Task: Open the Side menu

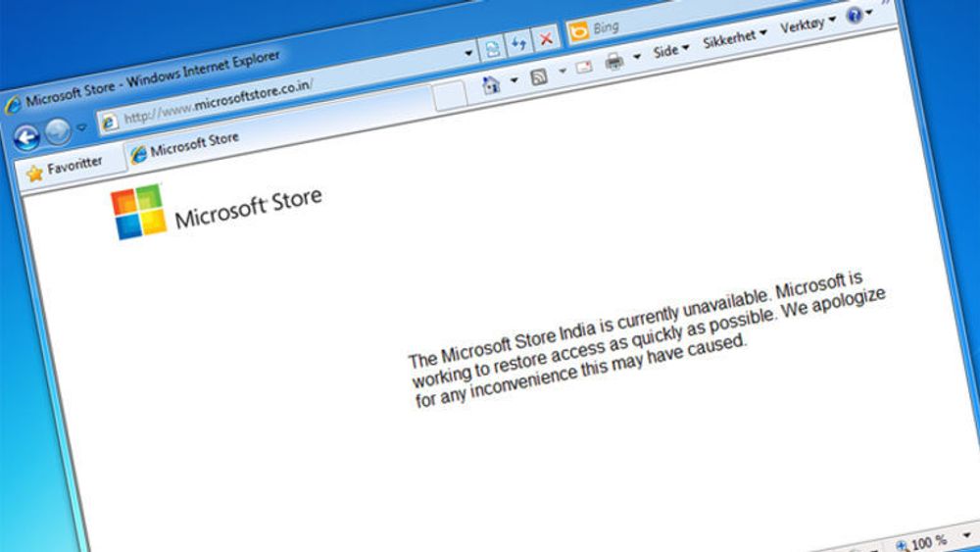Action: click(x=670, y=51)
